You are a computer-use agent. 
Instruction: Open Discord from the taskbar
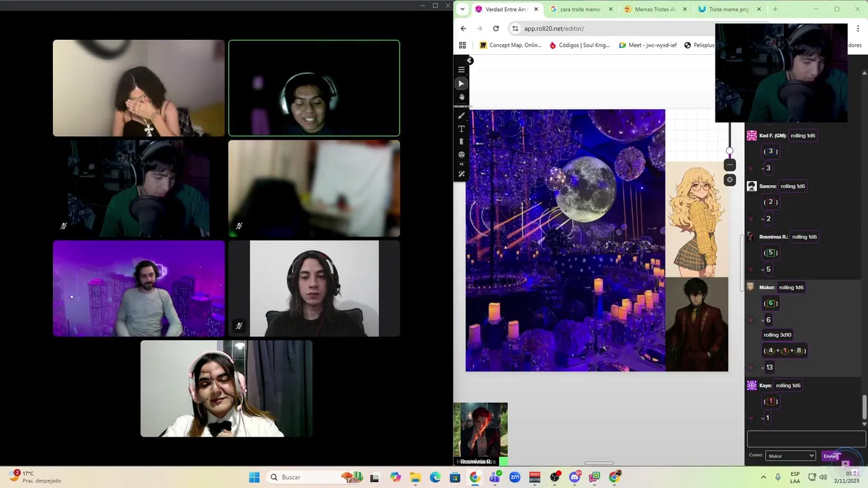(575, 477)
